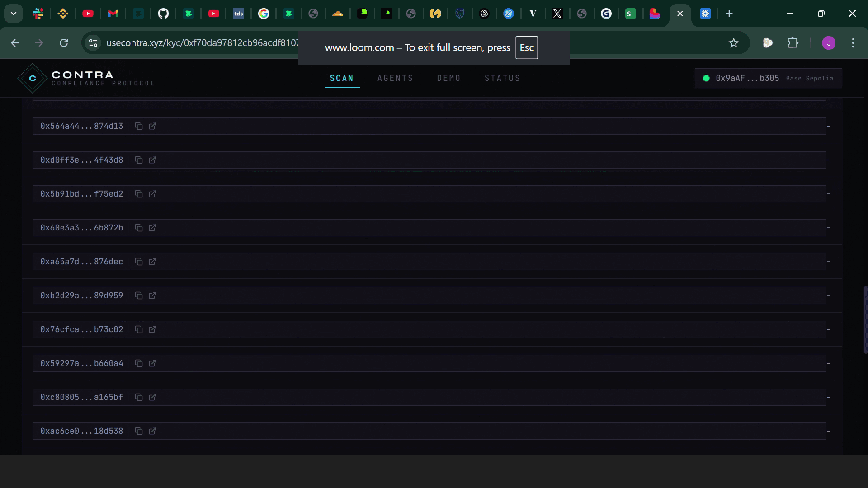Select address text 0x59297a...b660a4
868x488 pixels.
81,363
